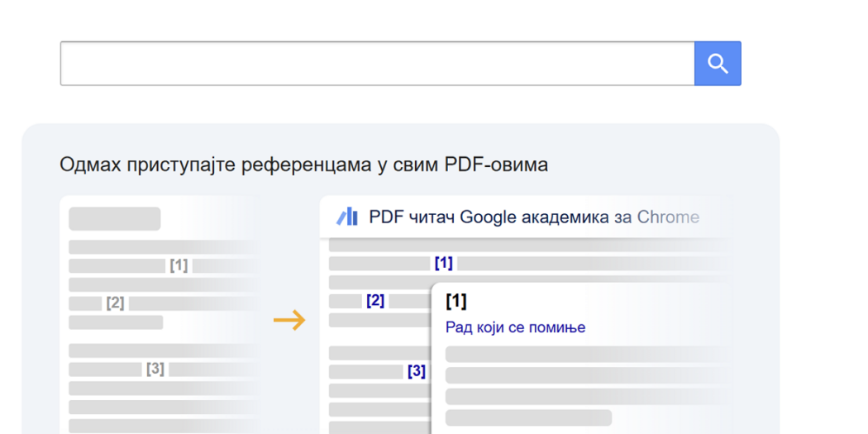Click the Google Scholar PDF reader logo

pyautogui.click(x=347, y=217)
